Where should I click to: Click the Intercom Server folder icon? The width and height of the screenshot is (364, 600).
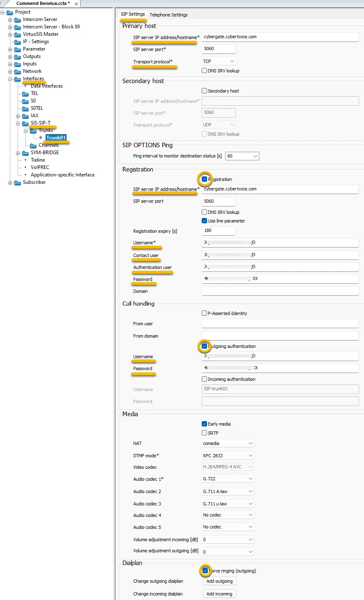tap(18, 20)
